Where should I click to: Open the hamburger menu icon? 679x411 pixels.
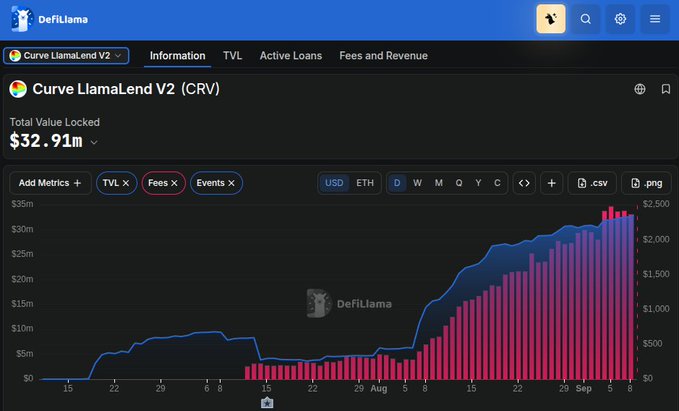pos(655,19)
